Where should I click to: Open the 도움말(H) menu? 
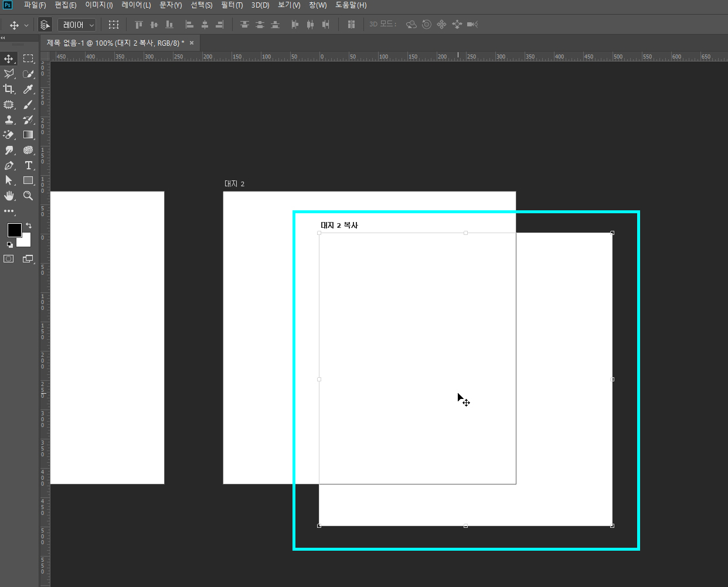351,5
